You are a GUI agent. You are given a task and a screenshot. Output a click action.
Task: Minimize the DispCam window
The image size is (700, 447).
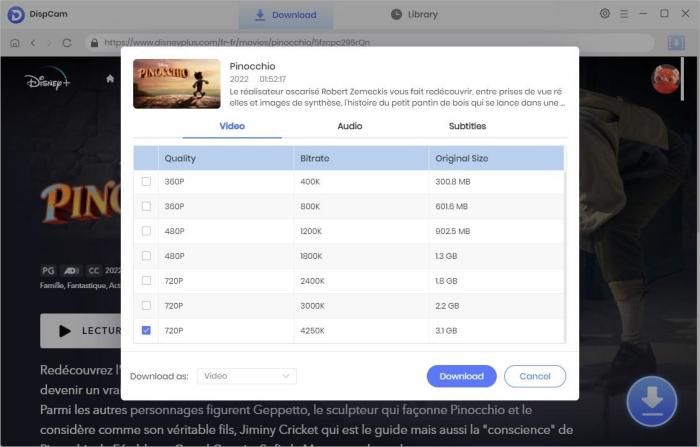(x=643, y=14)
